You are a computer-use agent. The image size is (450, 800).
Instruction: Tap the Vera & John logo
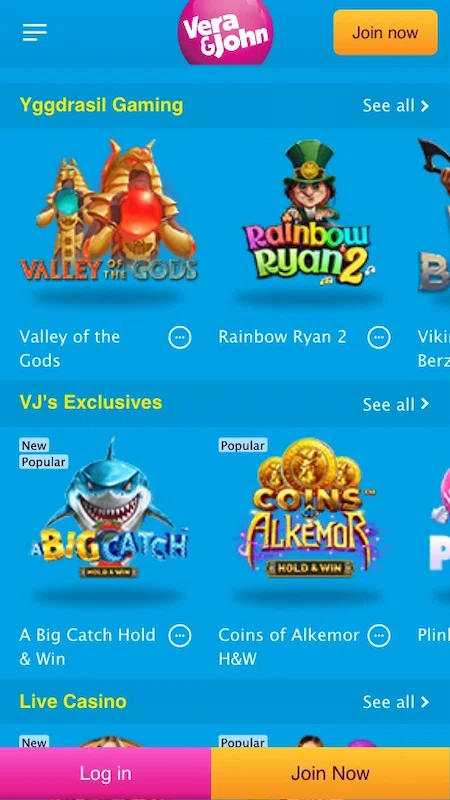pyautogui.click(x=225, y=32)
